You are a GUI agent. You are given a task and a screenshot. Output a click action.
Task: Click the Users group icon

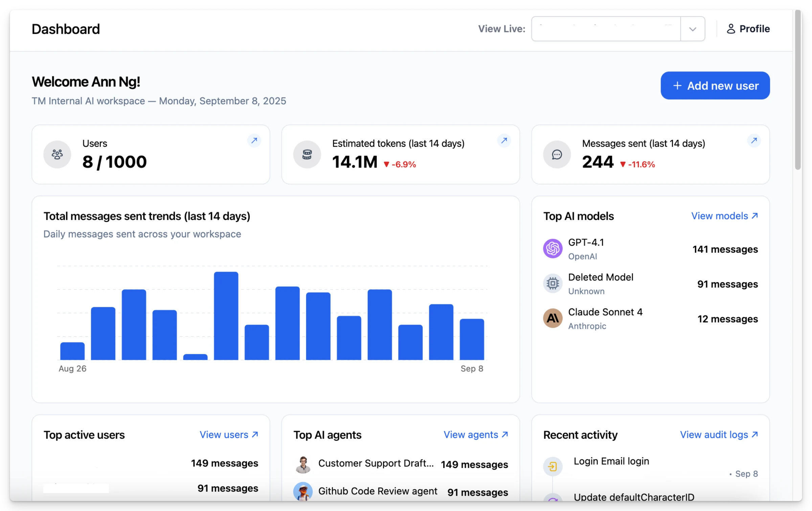pyautogui.click(x=57, y=155)
